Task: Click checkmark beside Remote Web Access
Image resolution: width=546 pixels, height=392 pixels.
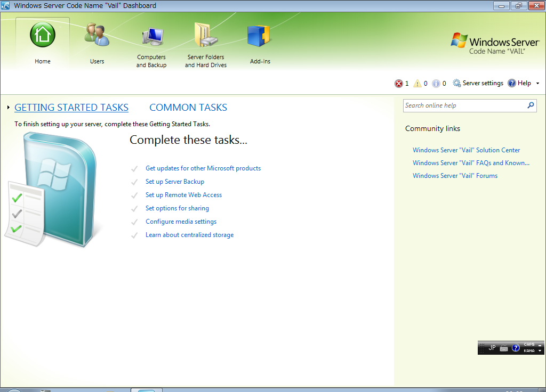Action: [x=134, y=195]
